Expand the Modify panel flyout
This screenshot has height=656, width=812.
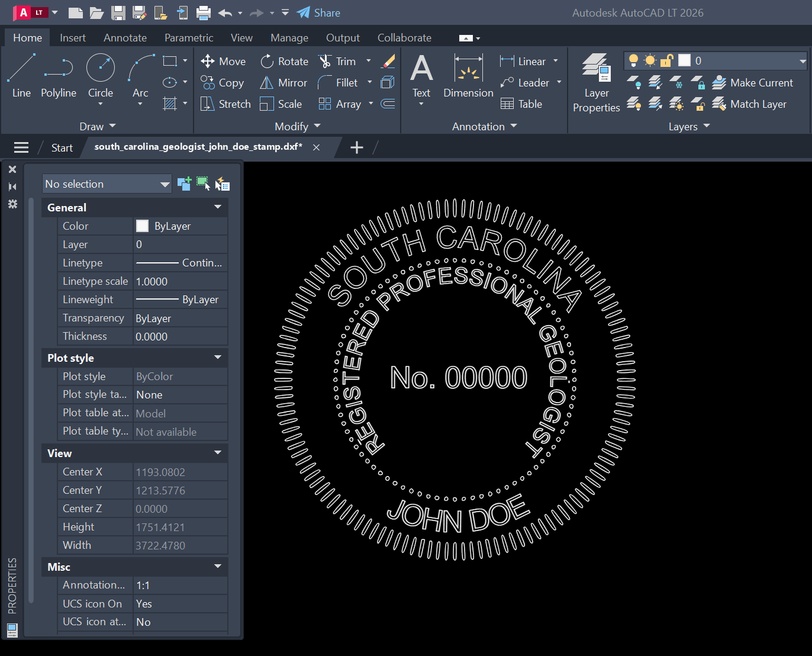click(298, 127)
